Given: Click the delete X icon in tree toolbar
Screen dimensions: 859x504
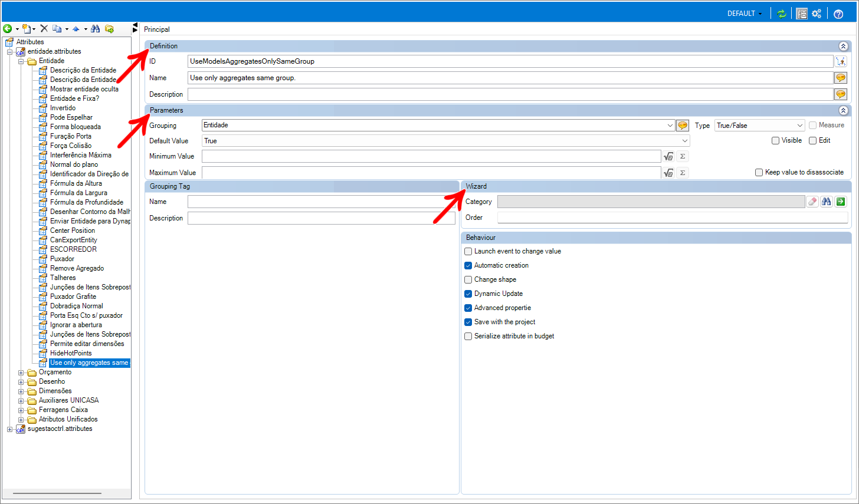Looking at the screenshot, I should [x=44, y=29].
